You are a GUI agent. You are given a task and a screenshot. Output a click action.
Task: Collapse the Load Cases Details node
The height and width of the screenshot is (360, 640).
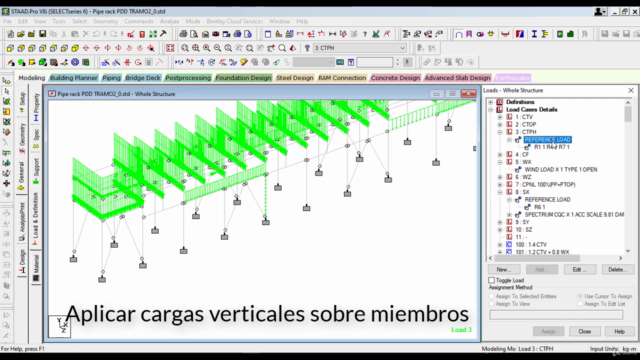pos(491,109)
